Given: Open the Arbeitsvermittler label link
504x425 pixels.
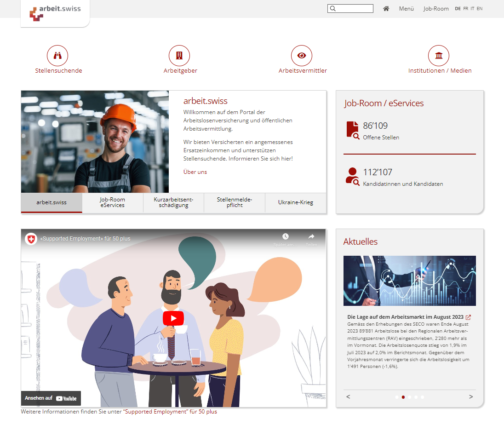Looking at the screenshot, I should pos(303,71).
